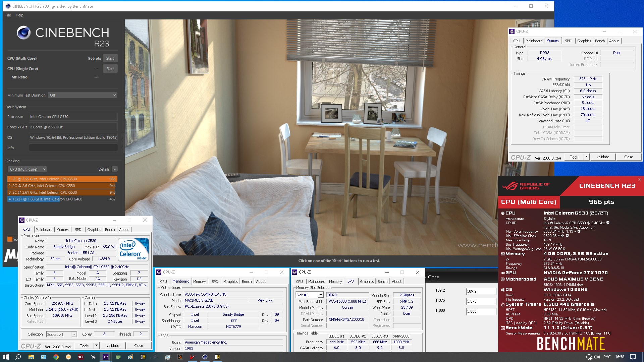
Task: Start the CPU (Single Core) test
Action: pyautogui.click(x=110, y=69)
